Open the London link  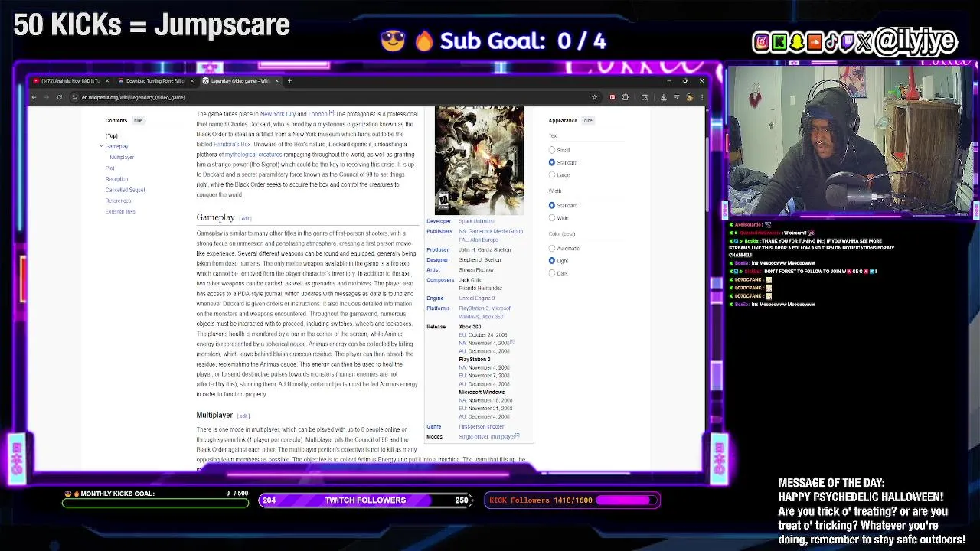click(318, 114)
